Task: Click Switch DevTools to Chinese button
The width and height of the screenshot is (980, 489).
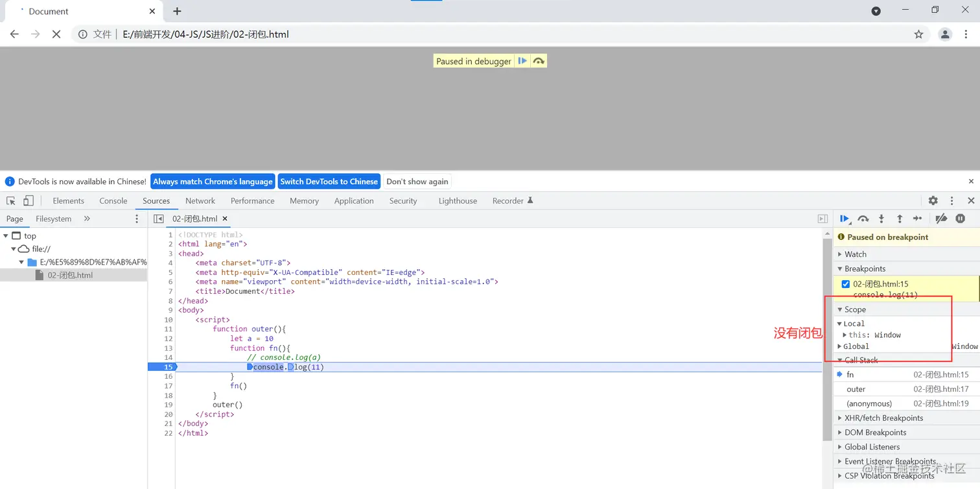Action: [329, 182]
